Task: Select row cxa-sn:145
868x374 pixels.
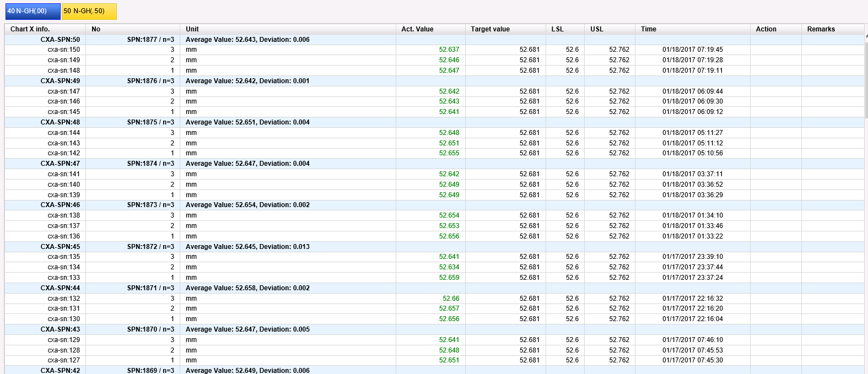Action: coord(434,112)
